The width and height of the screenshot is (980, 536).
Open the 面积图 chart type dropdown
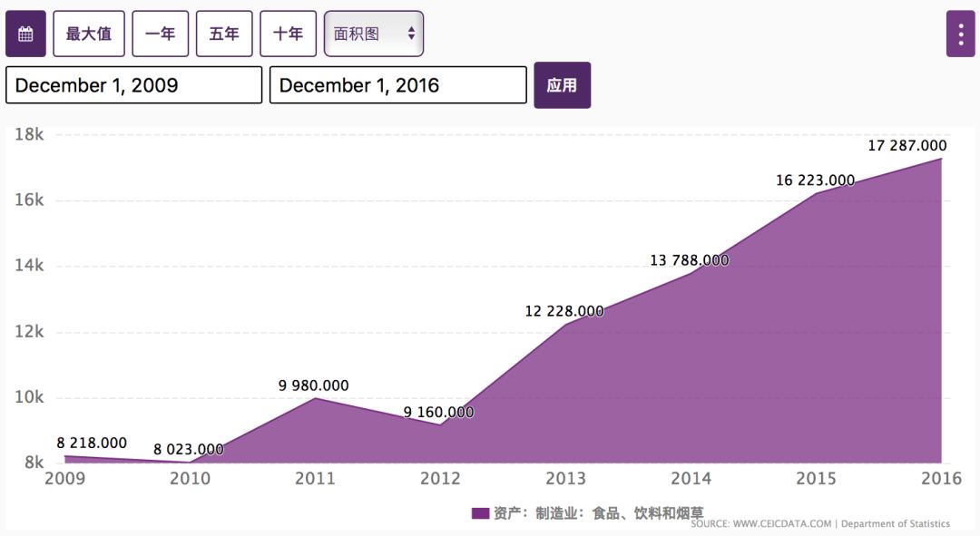click(373, 34)
